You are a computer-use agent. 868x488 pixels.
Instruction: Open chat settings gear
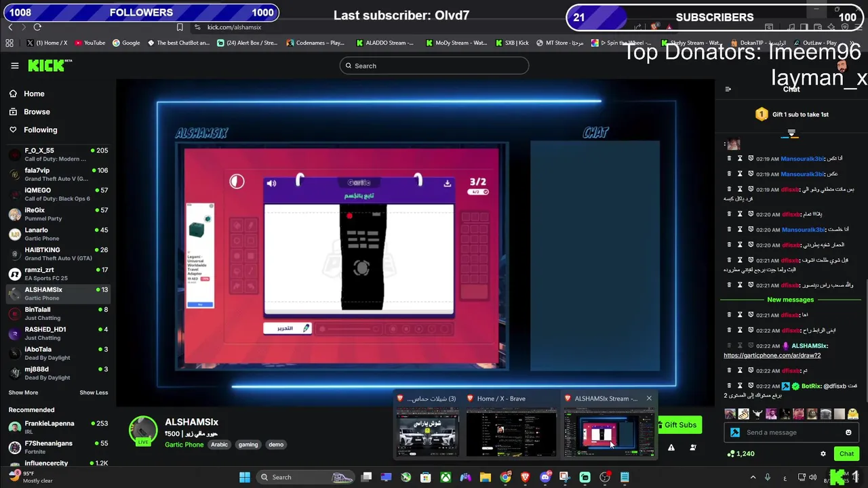tap(823, 454)
